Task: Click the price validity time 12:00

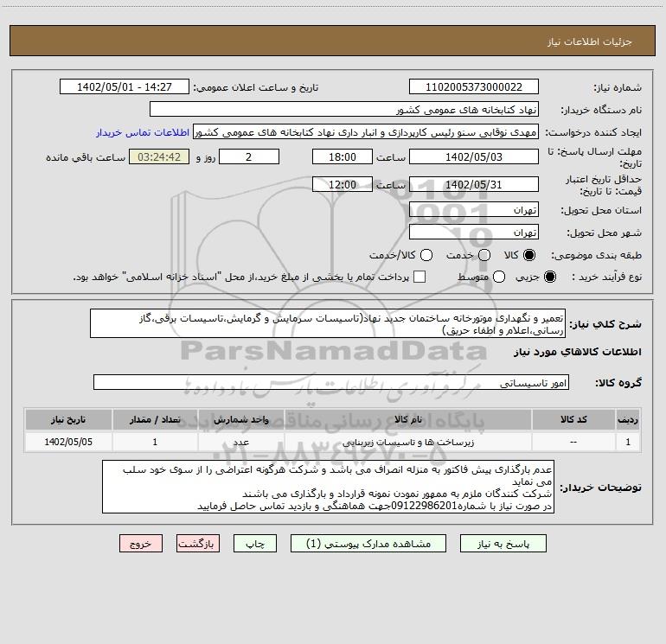Action: click(x=343, y=185)
